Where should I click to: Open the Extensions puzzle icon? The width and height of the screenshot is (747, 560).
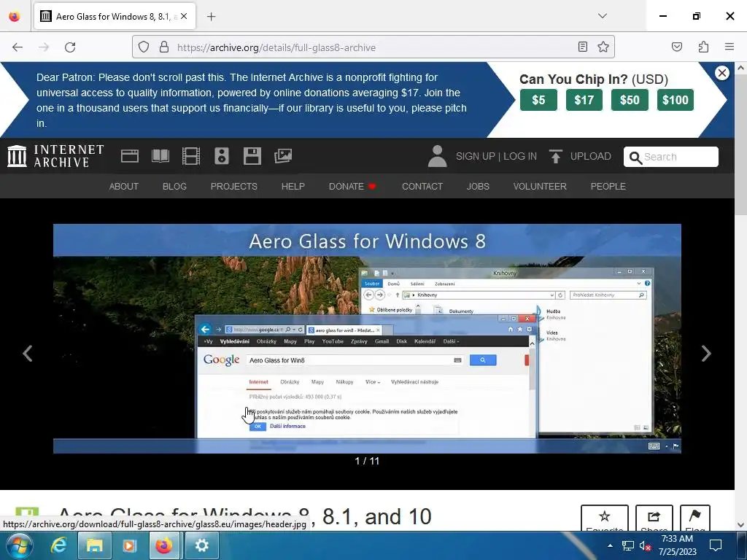pyautogui.click(x=704, y=47)
